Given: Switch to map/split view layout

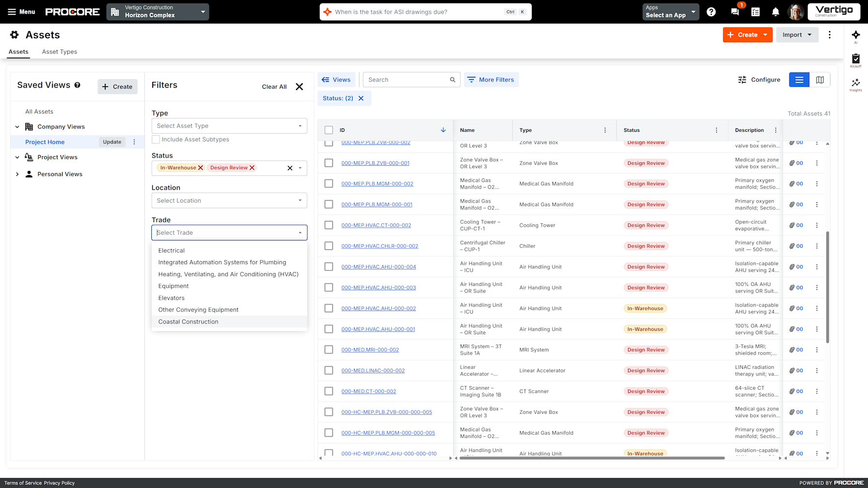Looking at the screenshot, I should click(820, 80).
